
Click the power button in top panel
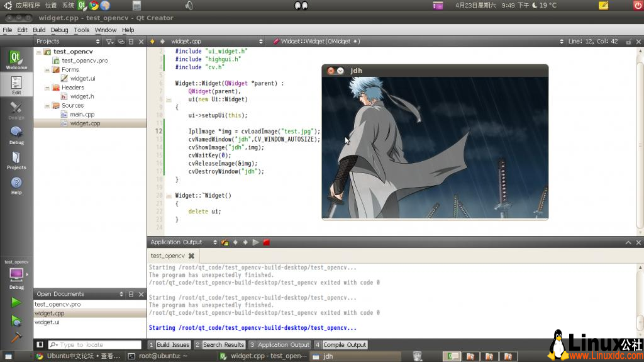(638, 5)
